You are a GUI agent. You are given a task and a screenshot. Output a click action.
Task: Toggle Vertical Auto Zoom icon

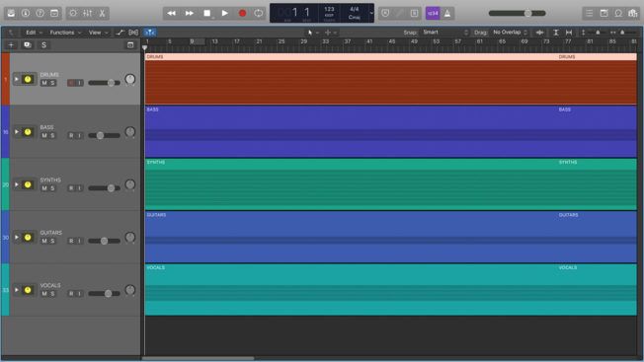tap(556, 33)
